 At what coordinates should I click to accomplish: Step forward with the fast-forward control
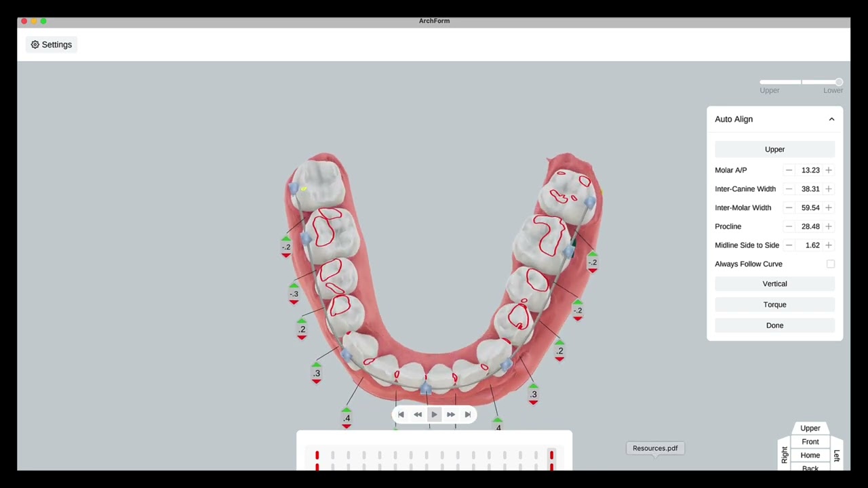coord(451,415)
